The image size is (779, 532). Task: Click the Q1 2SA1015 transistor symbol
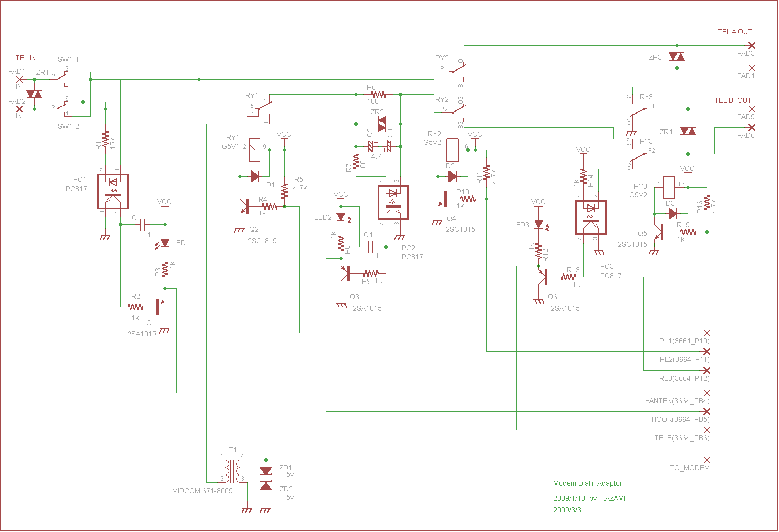[159, 307]
